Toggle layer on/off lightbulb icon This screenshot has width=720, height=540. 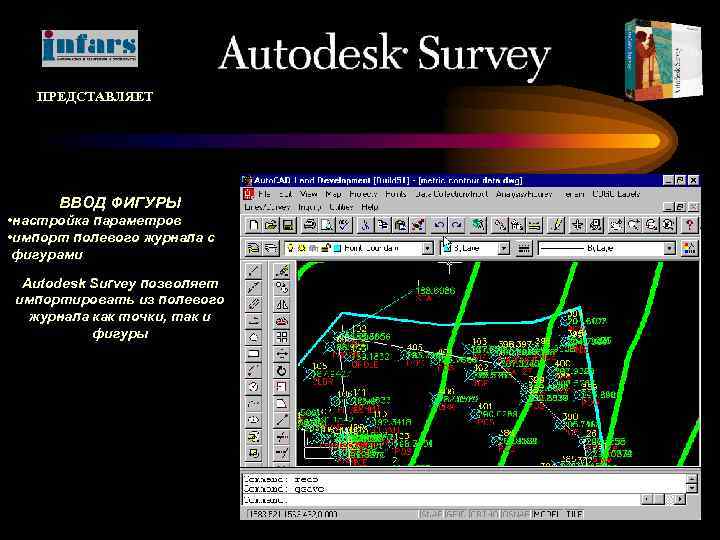coord(290,248)
